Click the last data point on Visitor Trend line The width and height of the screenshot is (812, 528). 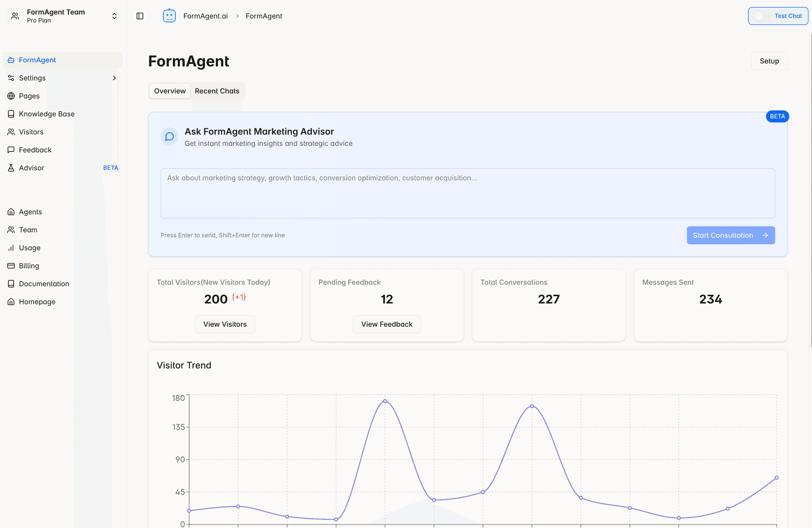(x=777, y=478)
